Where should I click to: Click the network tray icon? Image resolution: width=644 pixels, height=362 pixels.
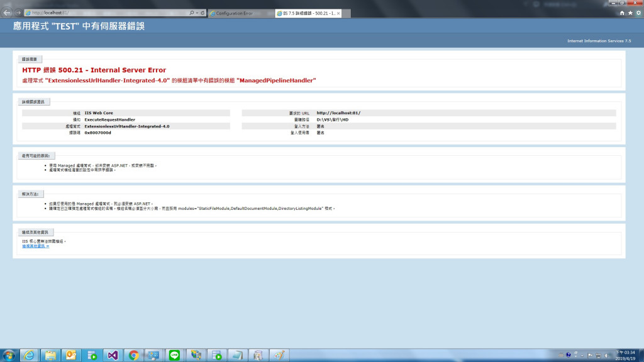pos(599,356)
